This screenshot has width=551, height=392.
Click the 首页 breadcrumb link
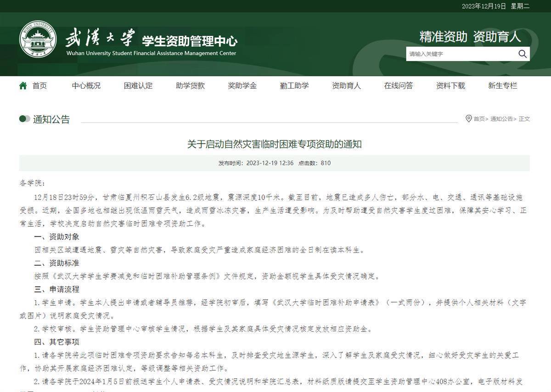tap(479, 119)
